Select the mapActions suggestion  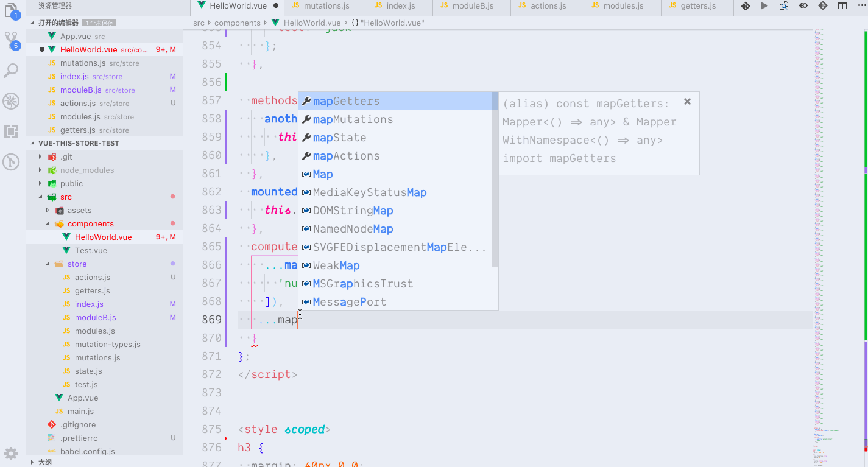[395, 156]
